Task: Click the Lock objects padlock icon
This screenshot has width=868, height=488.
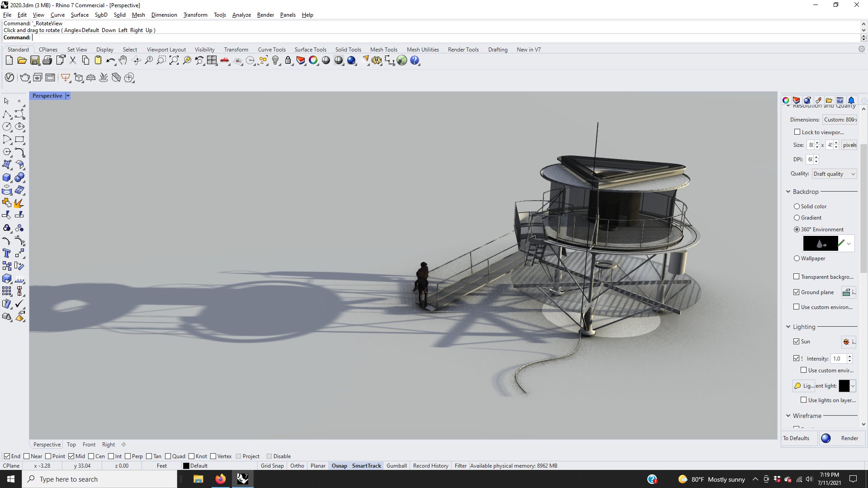Action: tap(288, 61)
